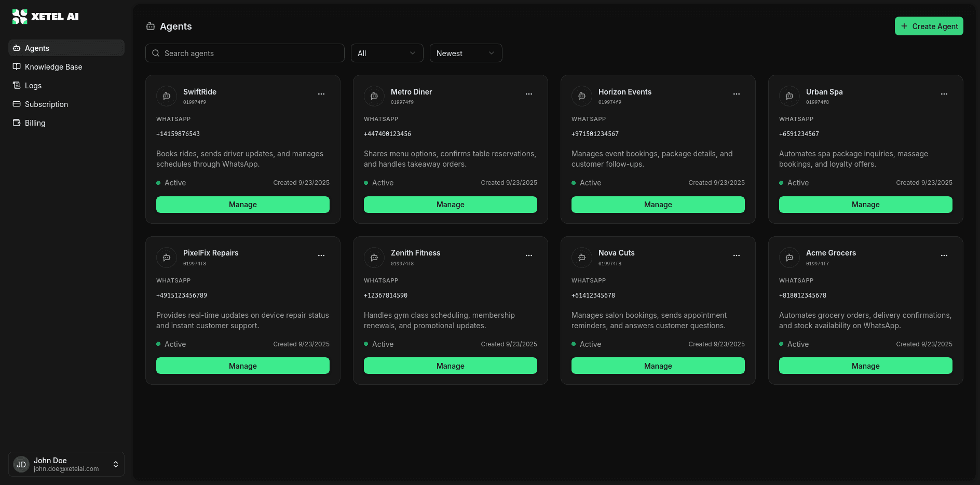Open Billing from the sidebar
The image size is (980, 485).
click(35, 123)
